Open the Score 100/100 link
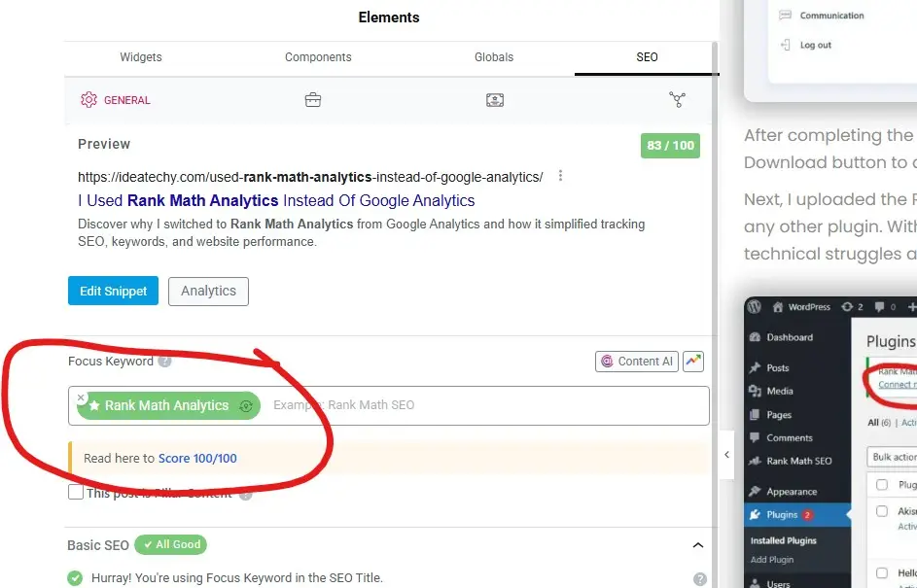This screenshot has height=588, width=917. (x=197, y=459)
